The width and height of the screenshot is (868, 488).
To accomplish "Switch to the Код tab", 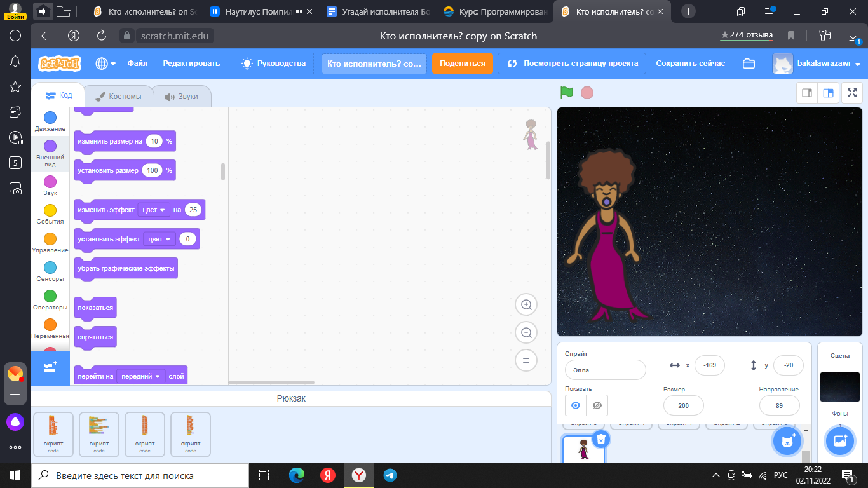I will click(58, 95).
